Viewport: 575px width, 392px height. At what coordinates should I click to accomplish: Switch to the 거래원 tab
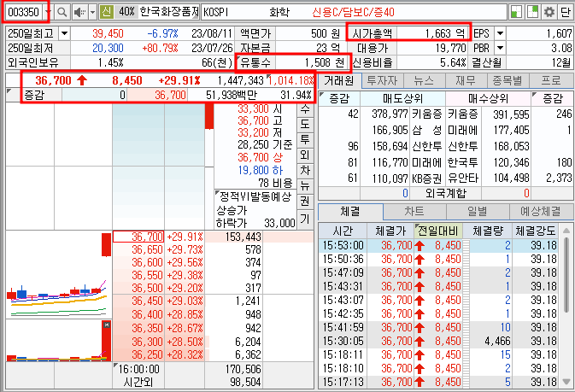(339, 80)
